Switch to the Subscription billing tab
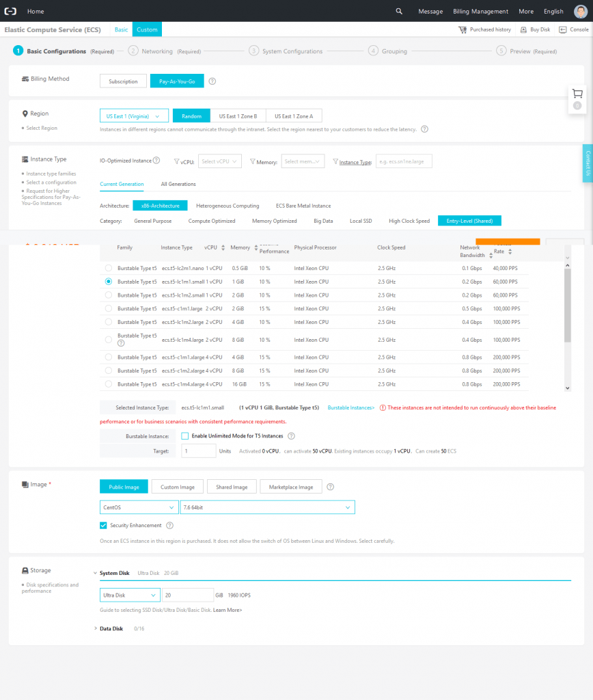The image size is (593, 700). click(x=123, y=80)
